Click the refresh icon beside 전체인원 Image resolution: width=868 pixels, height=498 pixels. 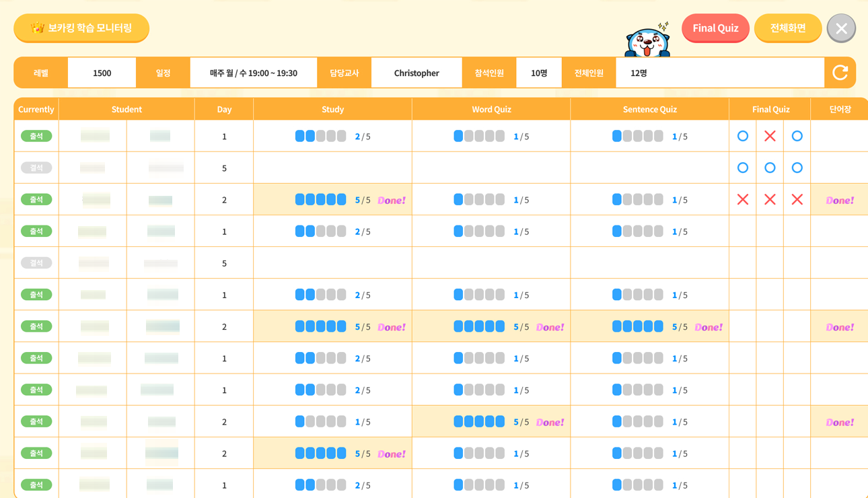pyautogui.click(x=840, y=73)
